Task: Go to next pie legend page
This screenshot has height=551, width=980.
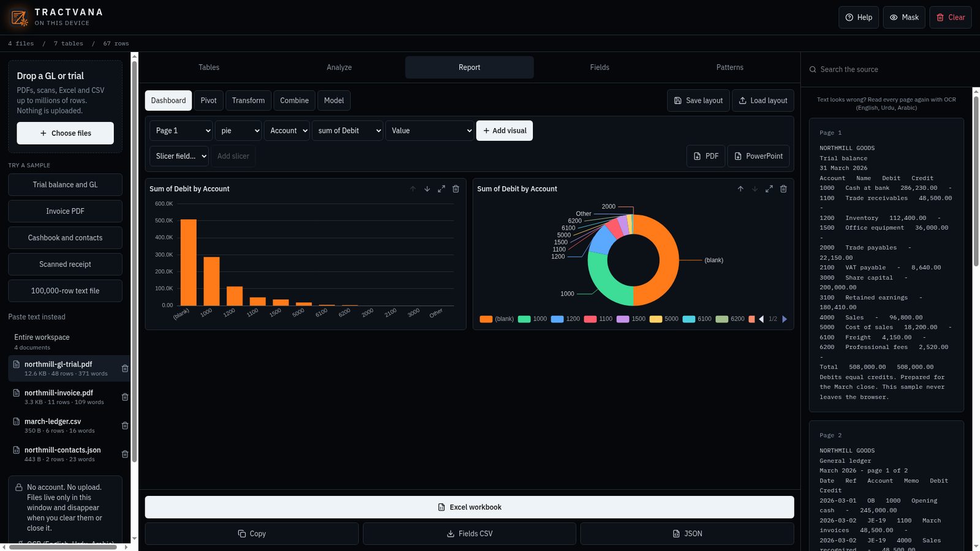Action: coord(785,319)
